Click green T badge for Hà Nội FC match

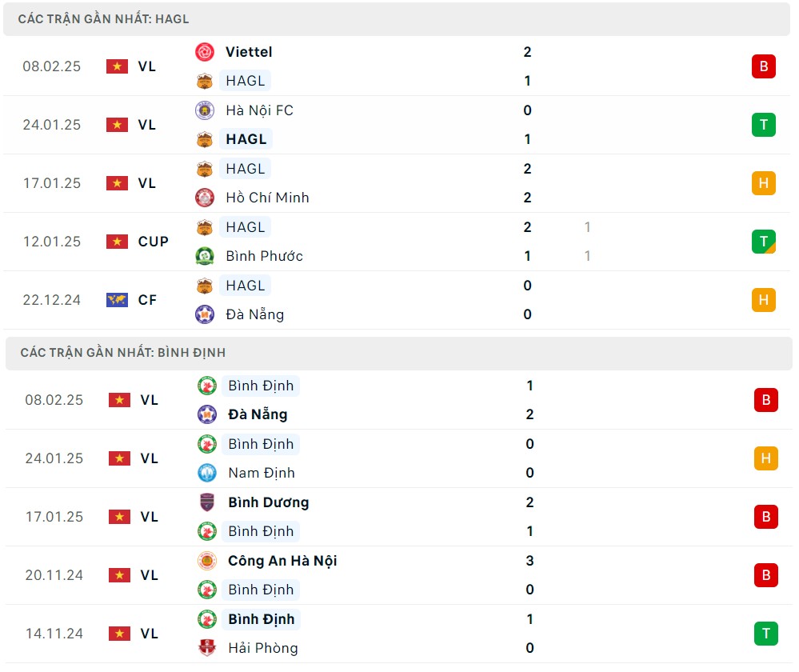pos(763,125)
